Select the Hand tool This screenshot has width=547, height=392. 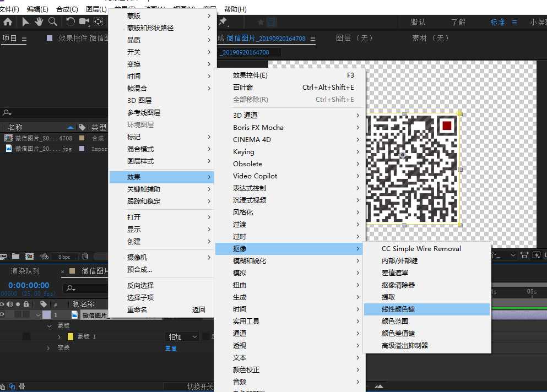(x=39, y=22)
